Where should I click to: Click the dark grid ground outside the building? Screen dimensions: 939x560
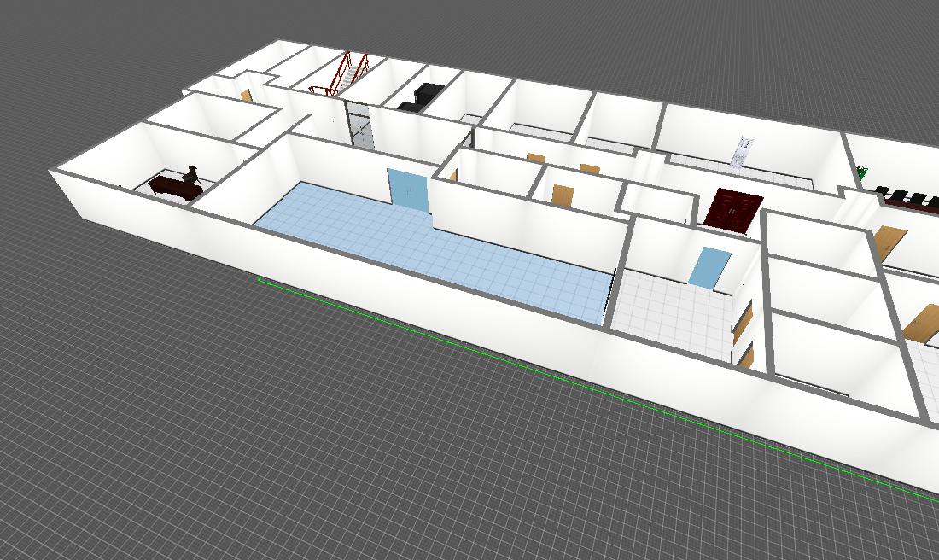[x=256, y=427]
